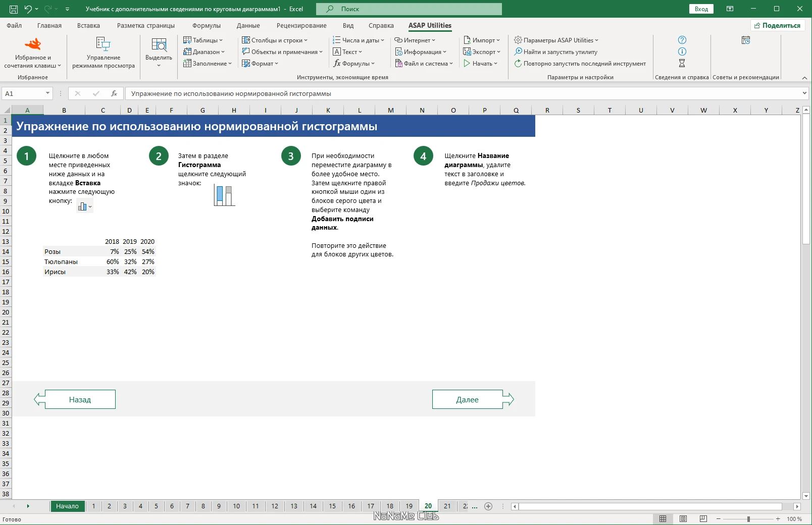Expand the Tables dropdown menu
The height and width of the screenshot is (525, 812).
click(x=203, y=40)
